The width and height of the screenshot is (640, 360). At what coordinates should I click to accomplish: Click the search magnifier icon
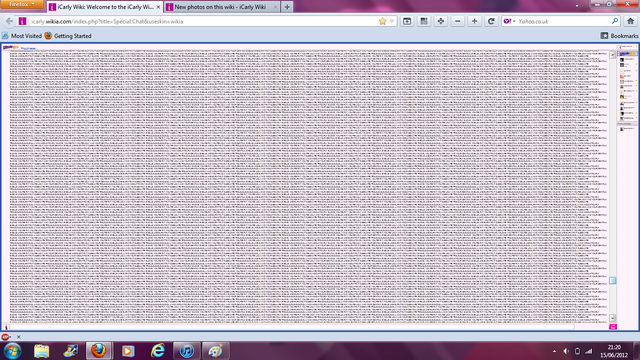click(x=615, y=21)
